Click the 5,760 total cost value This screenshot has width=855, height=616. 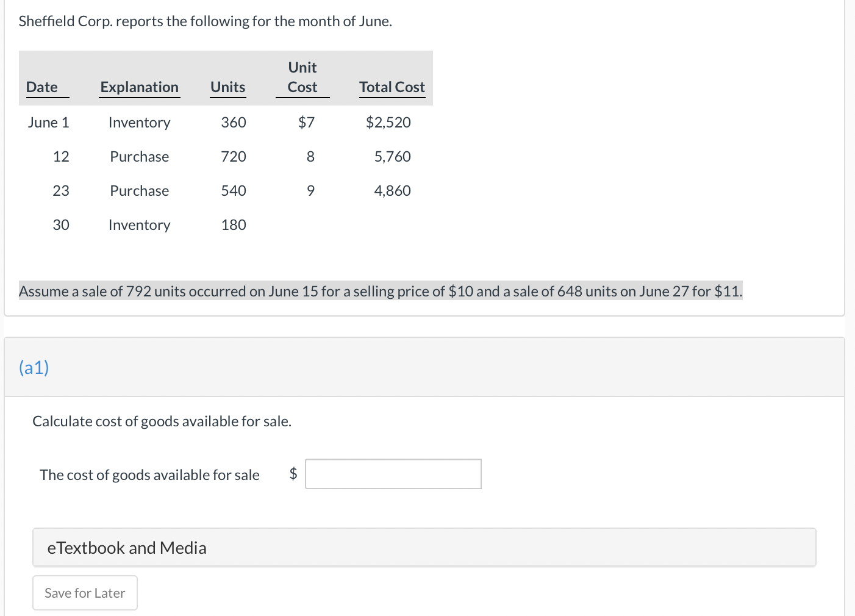pos(392,157)
